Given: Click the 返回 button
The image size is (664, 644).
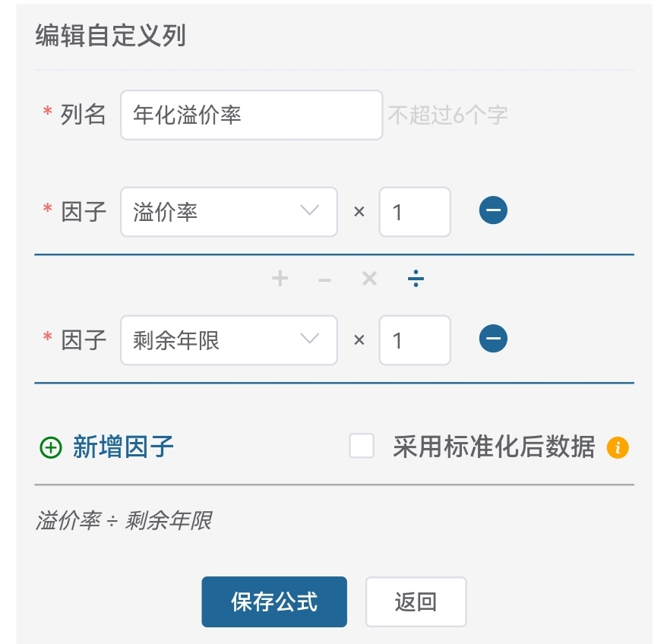Looking at the screenshot, I should tap(416, 602).
